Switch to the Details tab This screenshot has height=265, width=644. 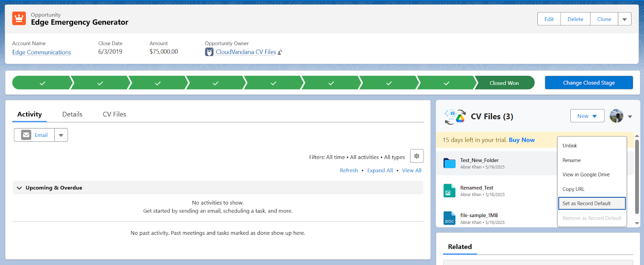(72, 114)
